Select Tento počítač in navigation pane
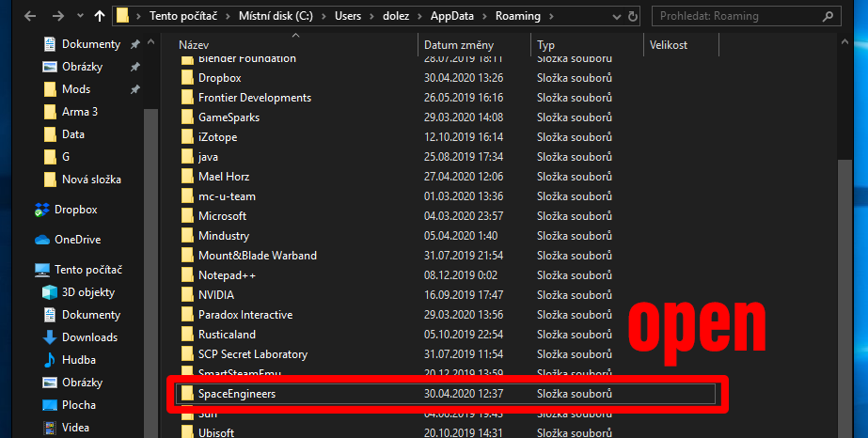Viewport: 868px width, 438px height. (88, 270)
